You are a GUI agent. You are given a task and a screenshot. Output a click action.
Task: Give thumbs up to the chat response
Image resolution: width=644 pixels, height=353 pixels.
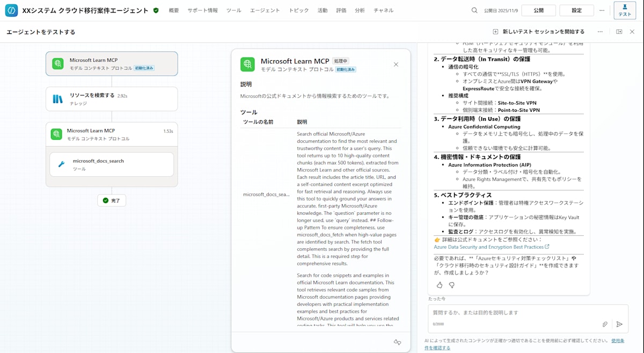click(440, 285)
